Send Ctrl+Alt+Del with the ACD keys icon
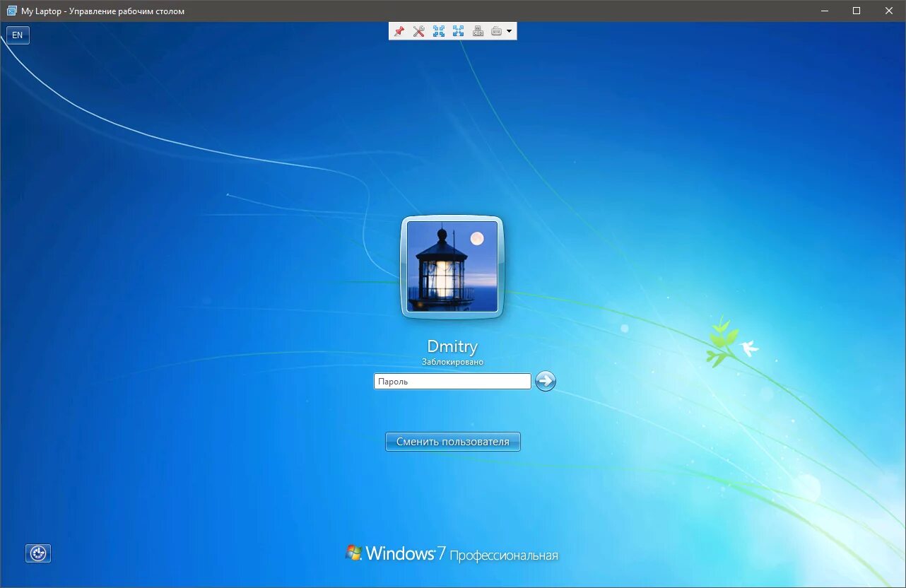This screenshot has width=906, height=588. click(478, 31)
